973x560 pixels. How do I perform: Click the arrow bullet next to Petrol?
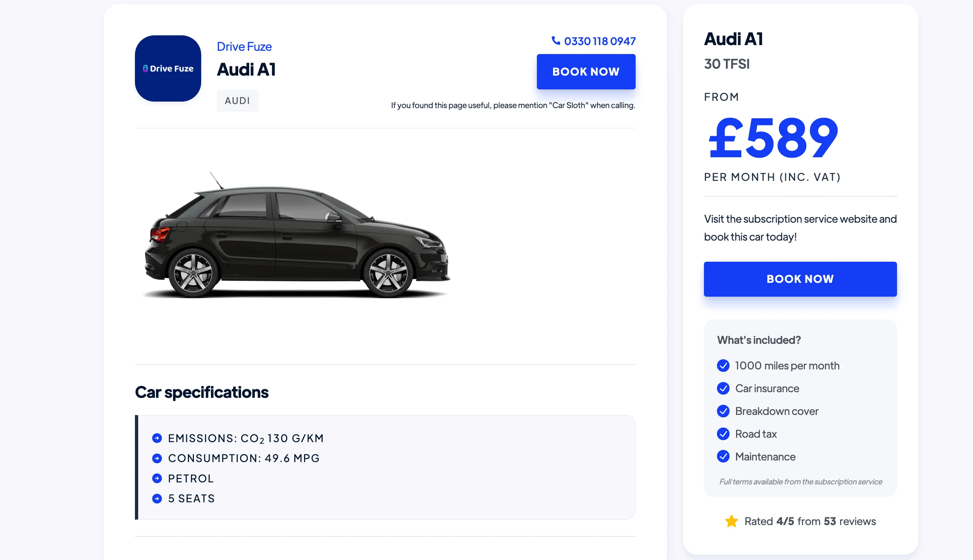pos(157,478)
